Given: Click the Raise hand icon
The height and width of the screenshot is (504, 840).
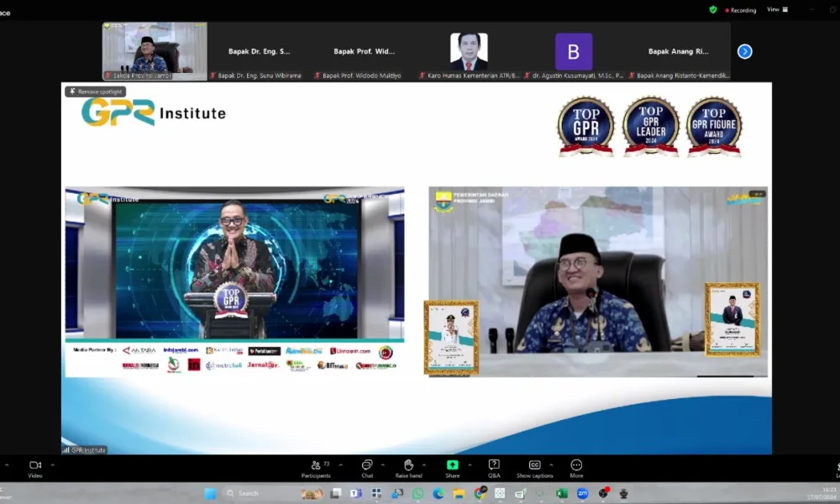Looking at the screenshot, I should click(x=408, y=467).
